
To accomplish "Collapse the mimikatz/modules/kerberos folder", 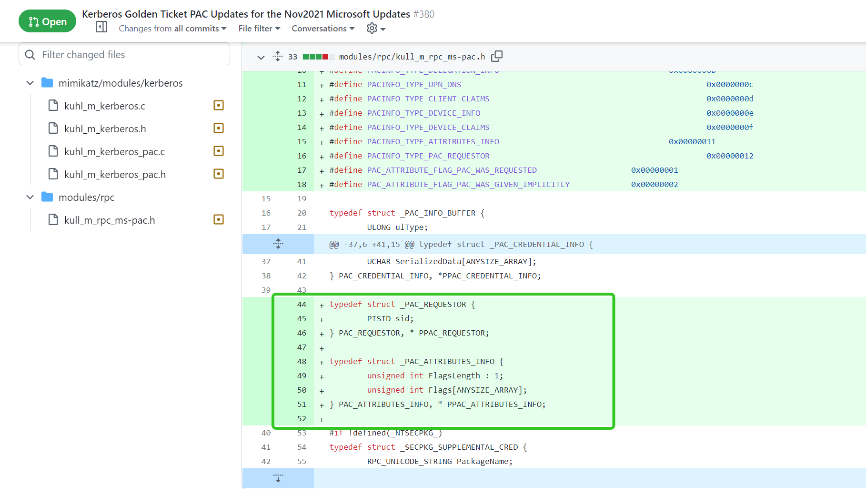I will [x=30, y=83].
